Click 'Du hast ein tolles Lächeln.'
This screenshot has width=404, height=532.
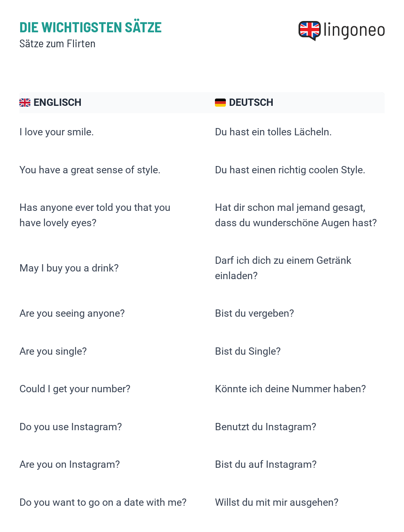click(273, 132)
